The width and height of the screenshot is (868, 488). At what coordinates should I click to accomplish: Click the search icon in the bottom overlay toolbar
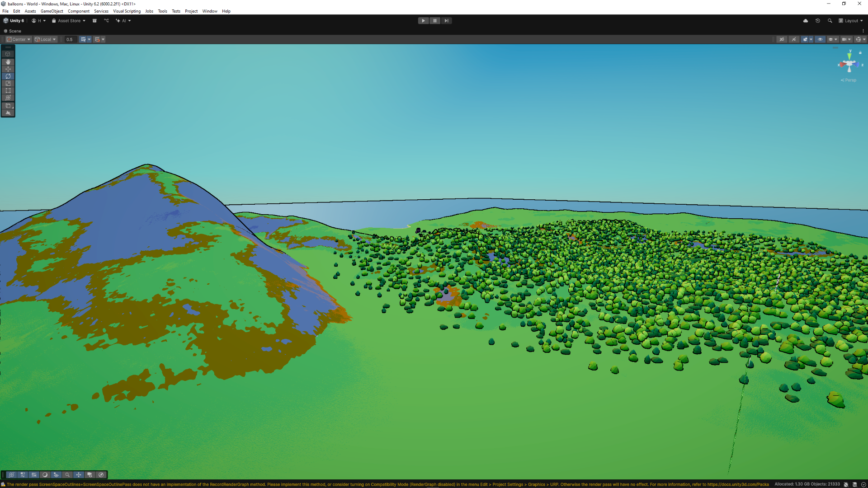(x=67, y=475)
